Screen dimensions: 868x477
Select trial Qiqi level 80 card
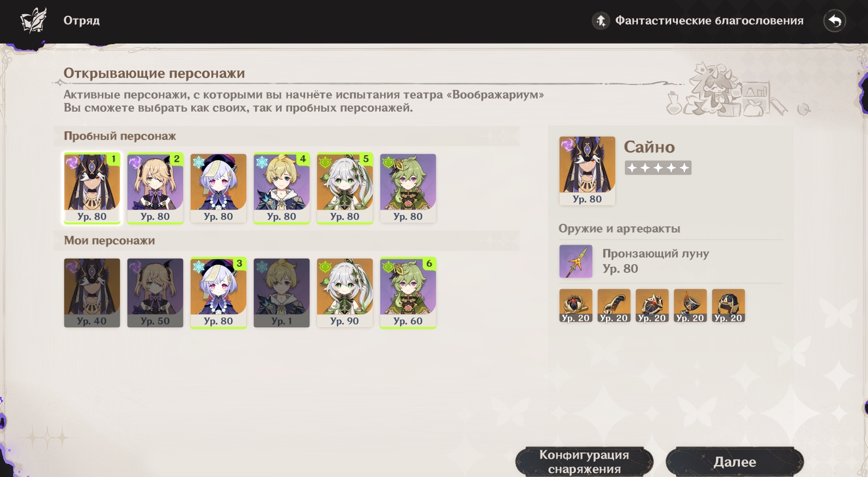point(218,188)
